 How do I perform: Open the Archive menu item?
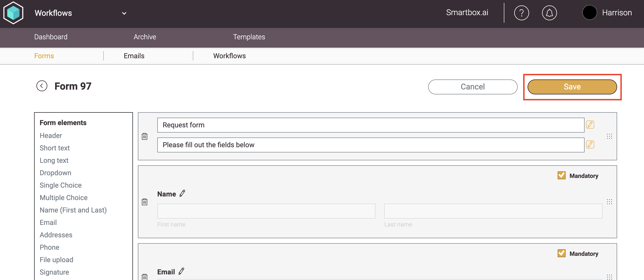(145, 37)
